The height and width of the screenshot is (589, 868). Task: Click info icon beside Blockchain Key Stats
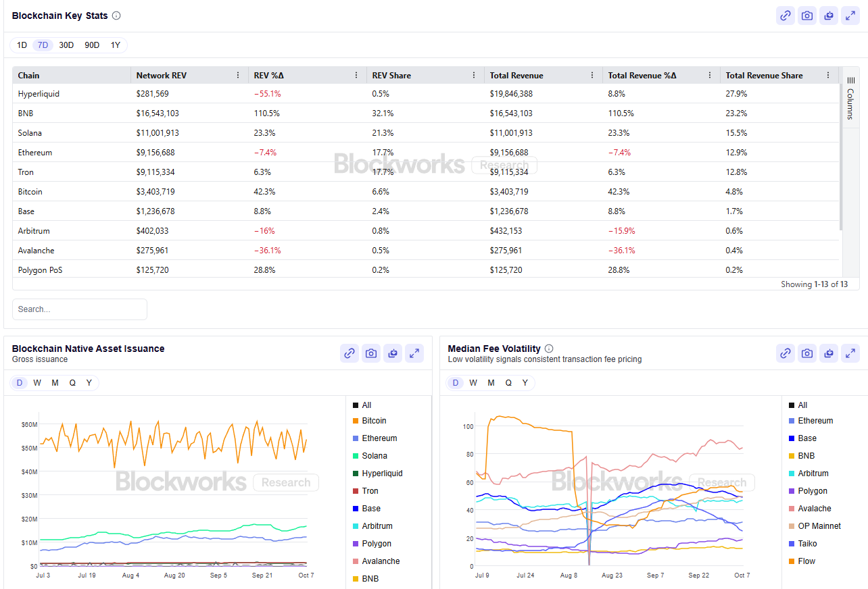116,16
